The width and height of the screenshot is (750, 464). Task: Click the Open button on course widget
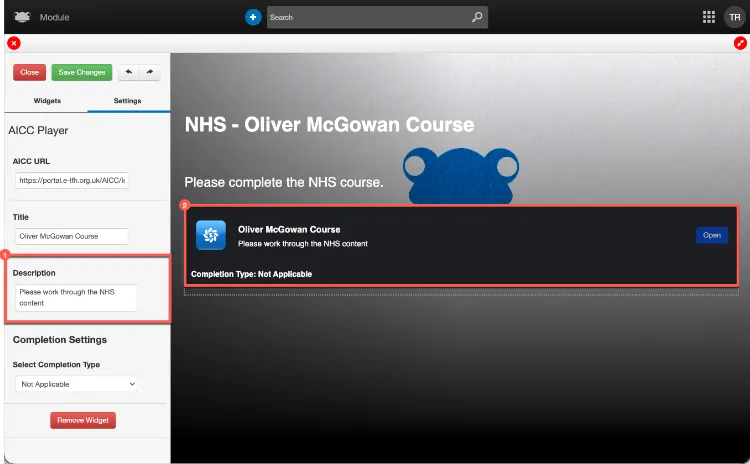[x=712, y=235]
